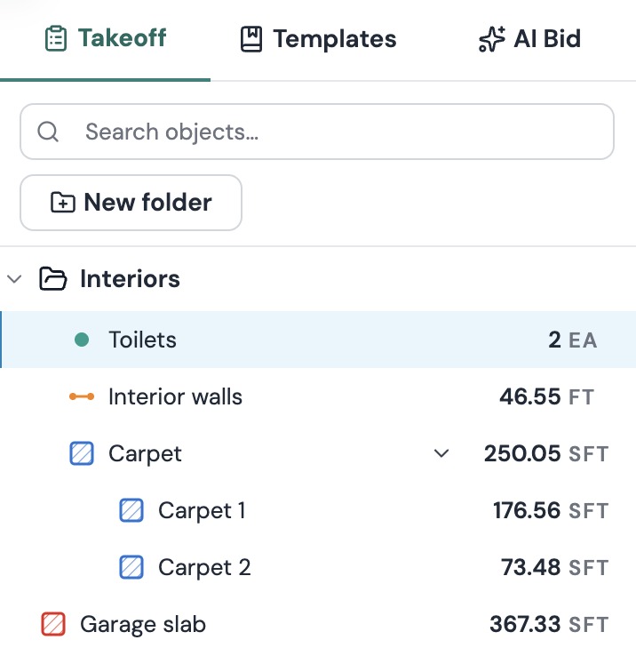The width and height of the screenshot is (636, 672).
Task: Click the 46.55 FT value
Action: coord(547,396)
